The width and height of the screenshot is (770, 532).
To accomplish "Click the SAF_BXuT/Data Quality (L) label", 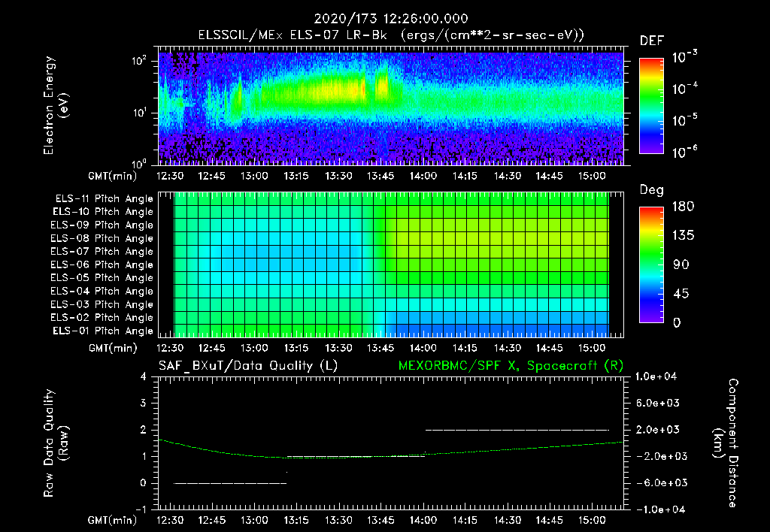I will 248,366.
